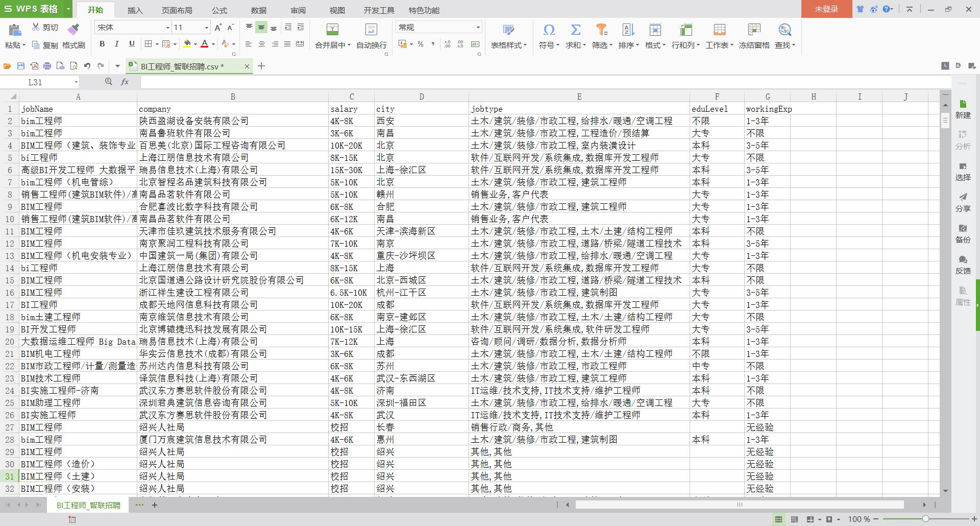Increase font size with the A+ icon

point(218,27)
